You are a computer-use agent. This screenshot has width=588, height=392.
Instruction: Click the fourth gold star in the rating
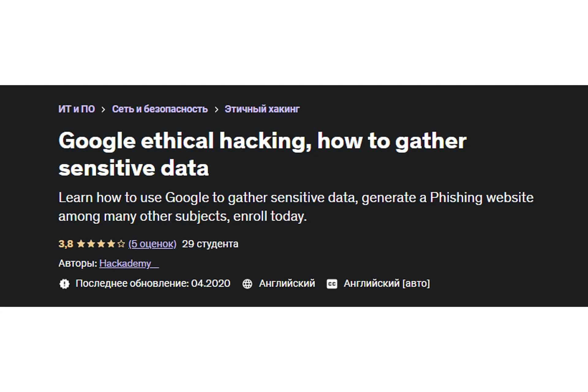click(x=111, y=243)
